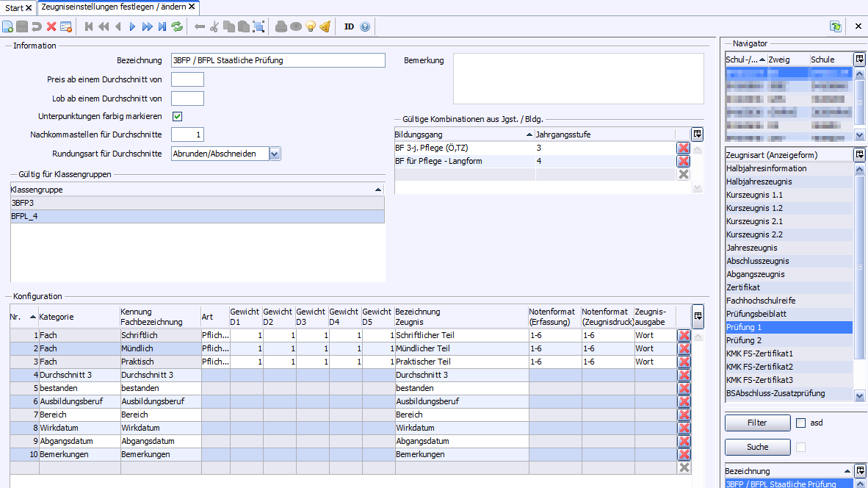868x488 pixels.
Task: Toggle Unterpunktungen farbig markieren checkbox
Action: tap(177, 116)
